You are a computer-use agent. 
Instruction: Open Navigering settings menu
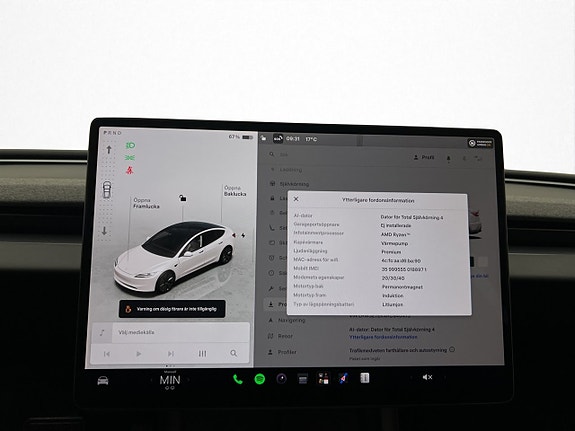click(287, 320)
